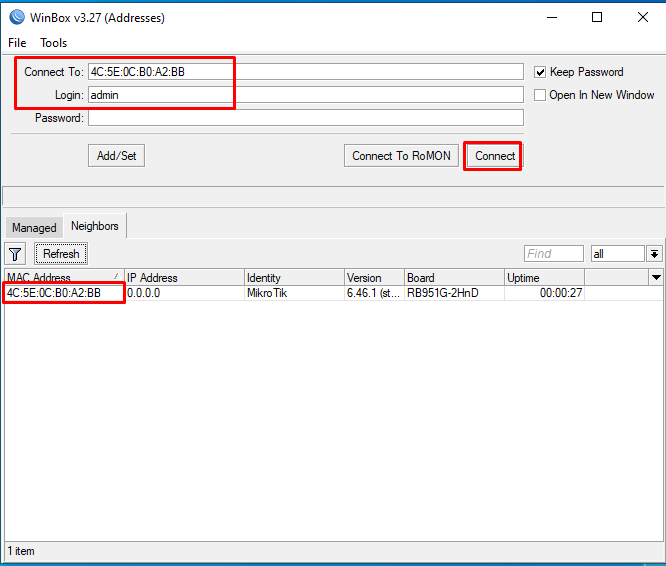Open the Tools menu

coord(54,43)
